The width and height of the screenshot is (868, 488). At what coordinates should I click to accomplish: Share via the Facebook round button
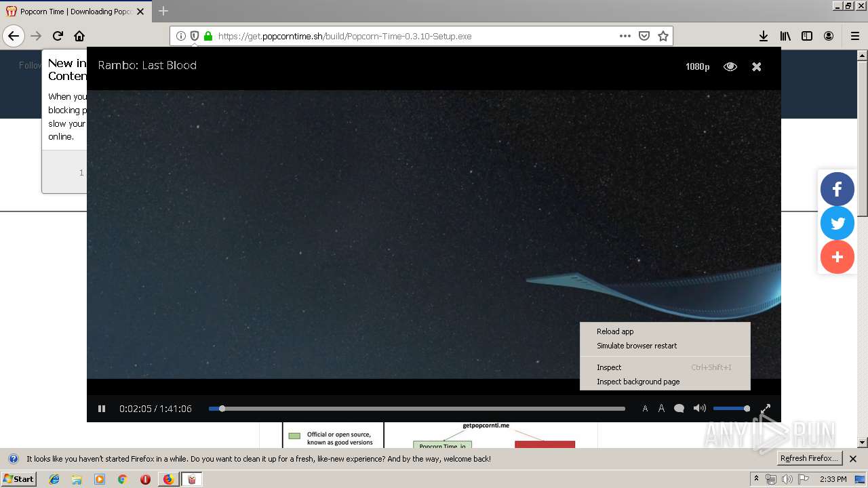coord(837,189)
